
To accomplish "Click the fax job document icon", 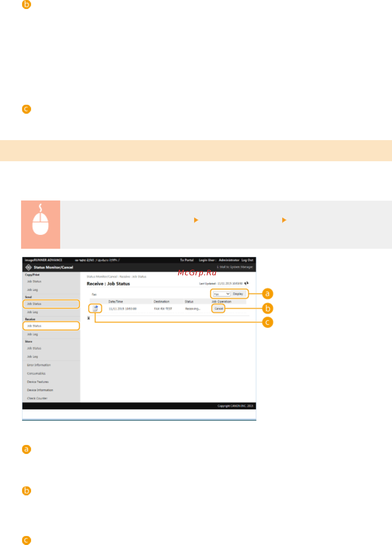I will [95, 308].
